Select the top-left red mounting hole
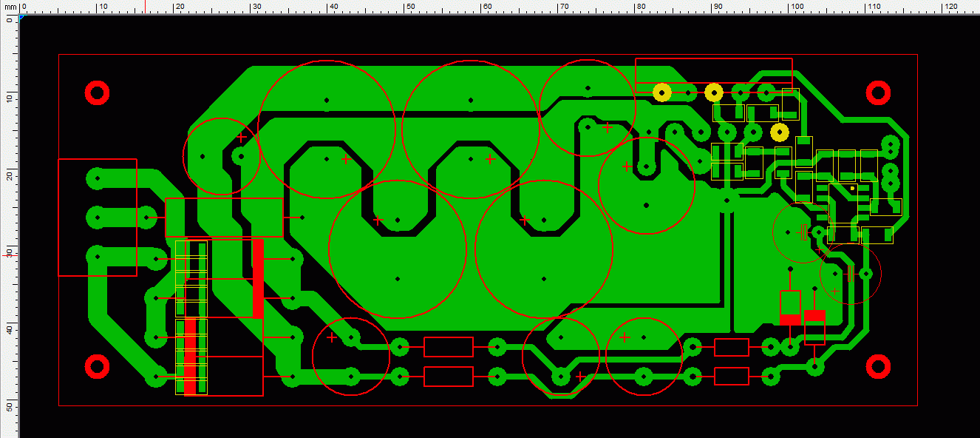980x438 pixels. [98, 92]
